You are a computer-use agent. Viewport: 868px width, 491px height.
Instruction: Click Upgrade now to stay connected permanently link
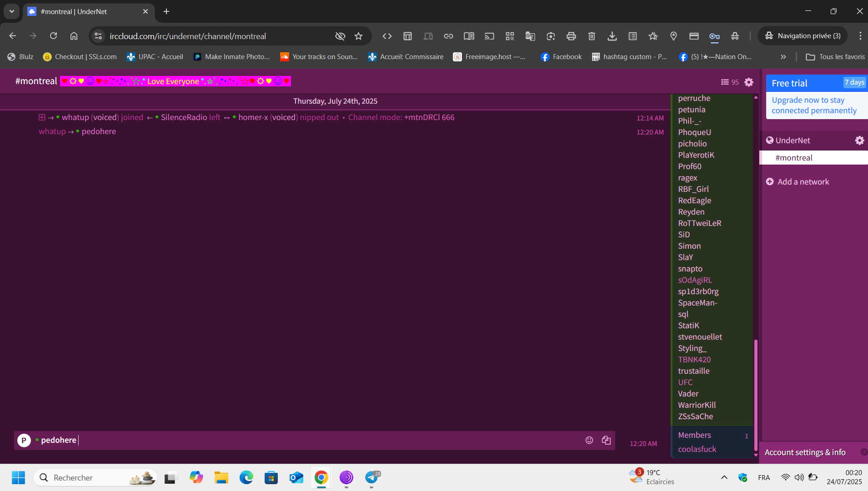814,105
